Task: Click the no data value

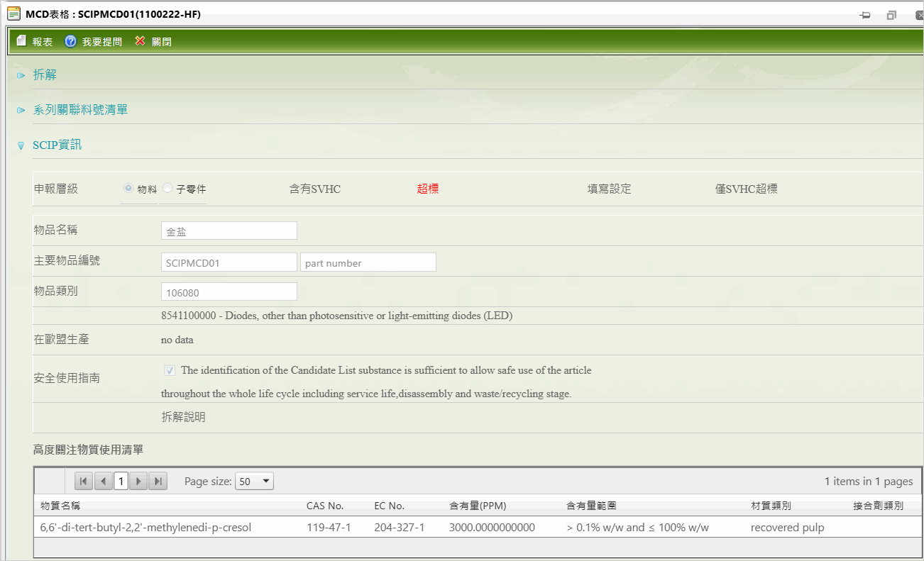Action: coord(177,340)
